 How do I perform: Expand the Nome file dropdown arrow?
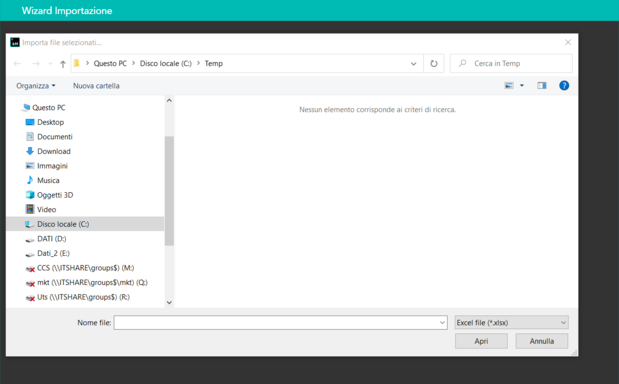442,322
